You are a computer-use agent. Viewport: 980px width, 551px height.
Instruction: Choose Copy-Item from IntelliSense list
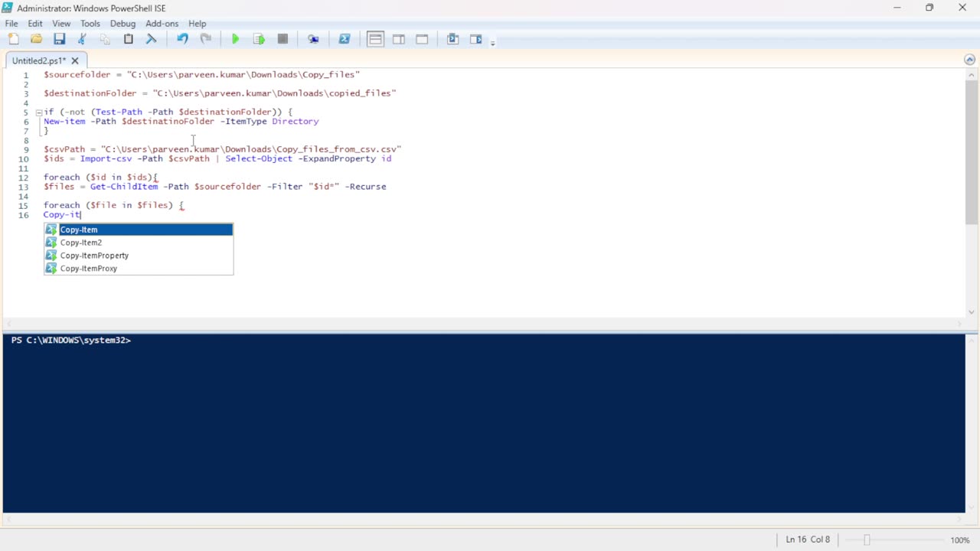tap(139, 230)
